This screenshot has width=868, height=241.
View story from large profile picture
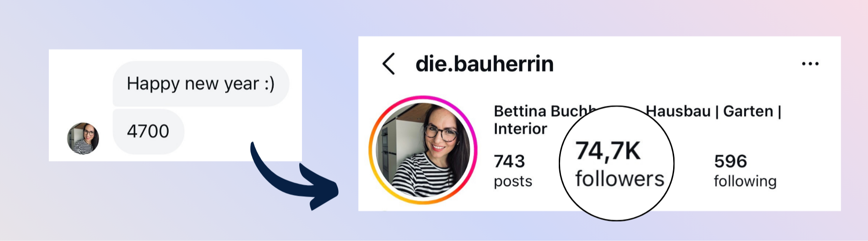click(x=423, y=150)
